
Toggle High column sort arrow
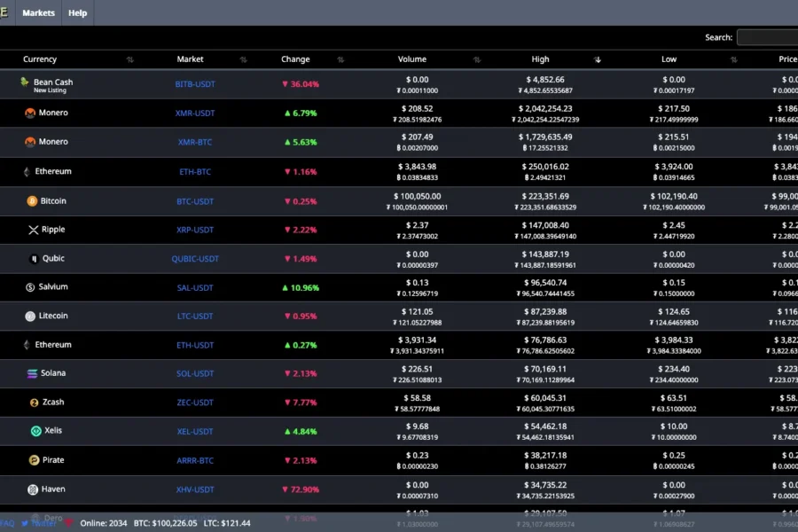click(598, 59)
